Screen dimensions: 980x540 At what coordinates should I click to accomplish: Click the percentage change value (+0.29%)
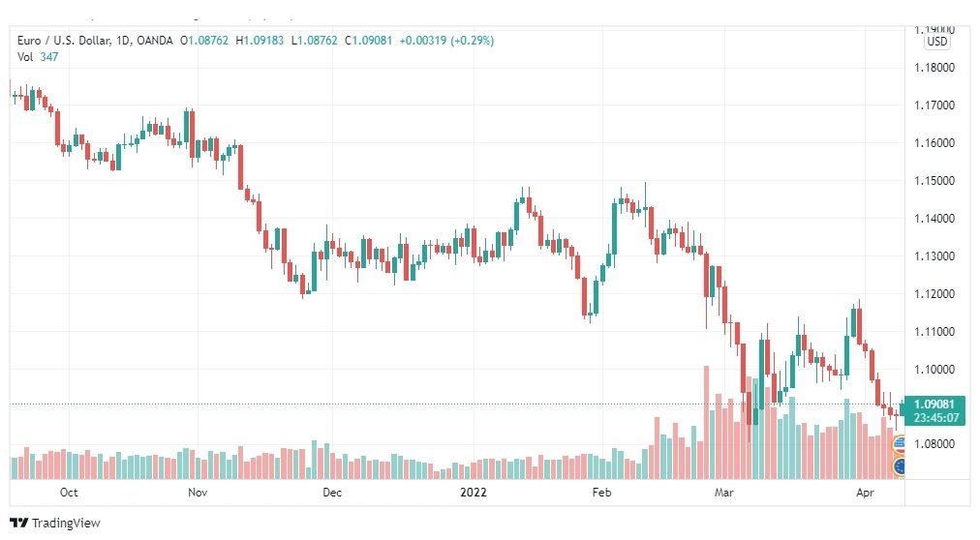[472, 41]
